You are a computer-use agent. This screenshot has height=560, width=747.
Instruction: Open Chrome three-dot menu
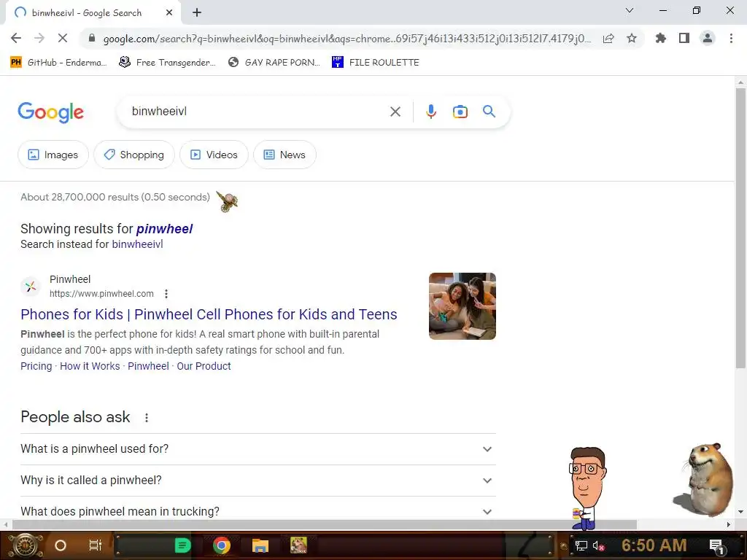pos(731,38)
